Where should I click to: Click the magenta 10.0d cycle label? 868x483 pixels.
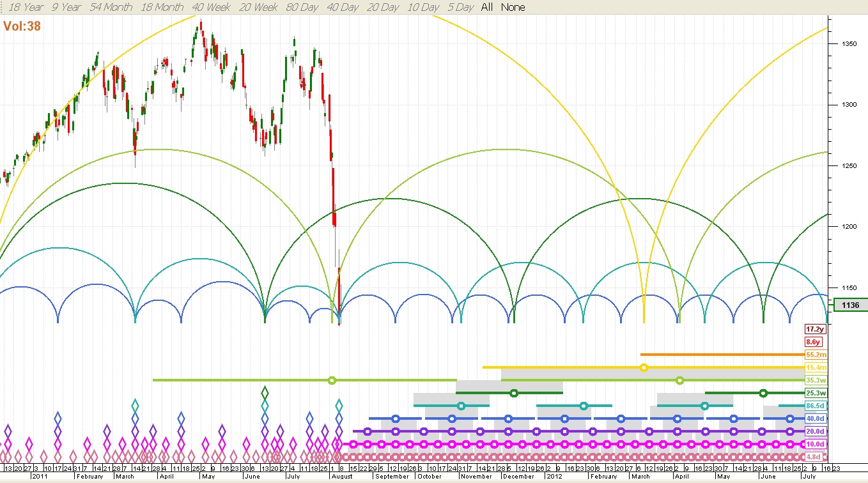point(816,444)
